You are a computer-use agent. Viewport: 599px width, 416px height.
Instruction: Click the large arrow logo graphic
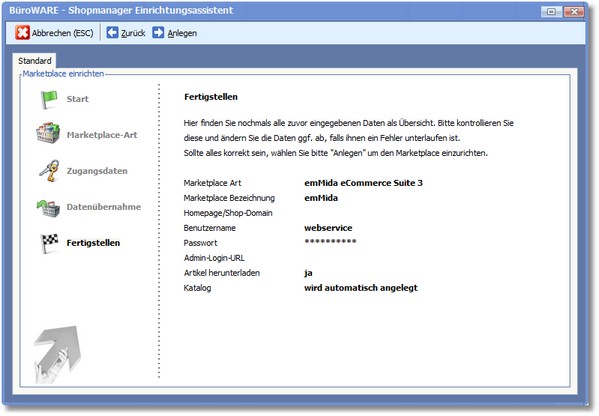(x=58, y=354)
